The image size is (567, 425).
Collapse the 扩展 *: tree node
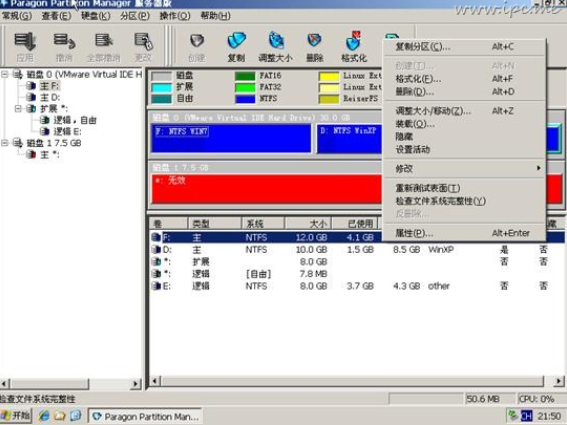(18, 109)
